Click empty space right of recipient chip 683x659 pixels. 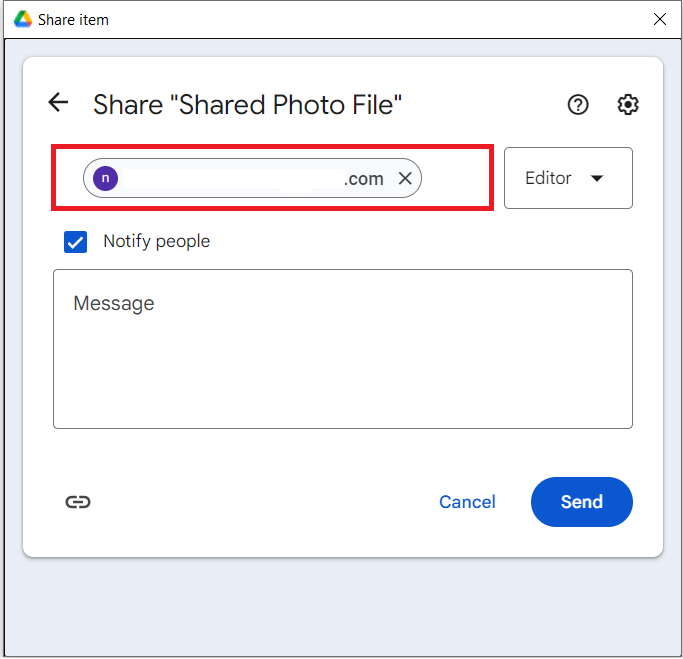[x=455, y=178]
